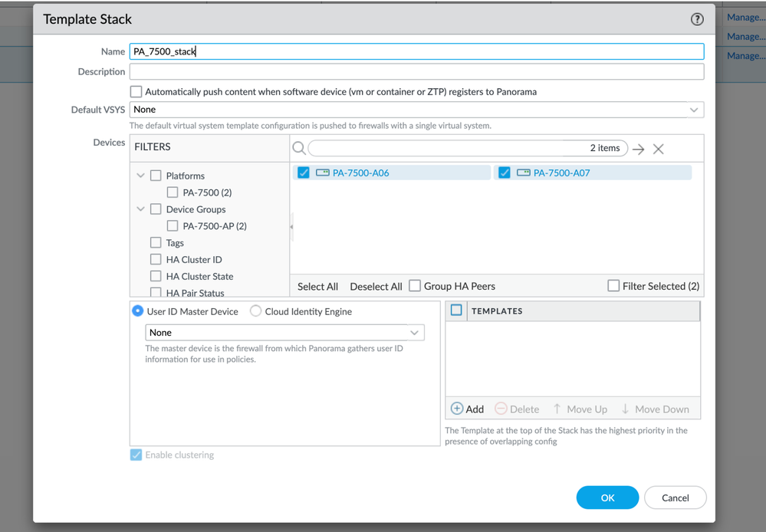Click the Move Down arrow icon
This screenshot has width=766, height=532.
(626, 409)
